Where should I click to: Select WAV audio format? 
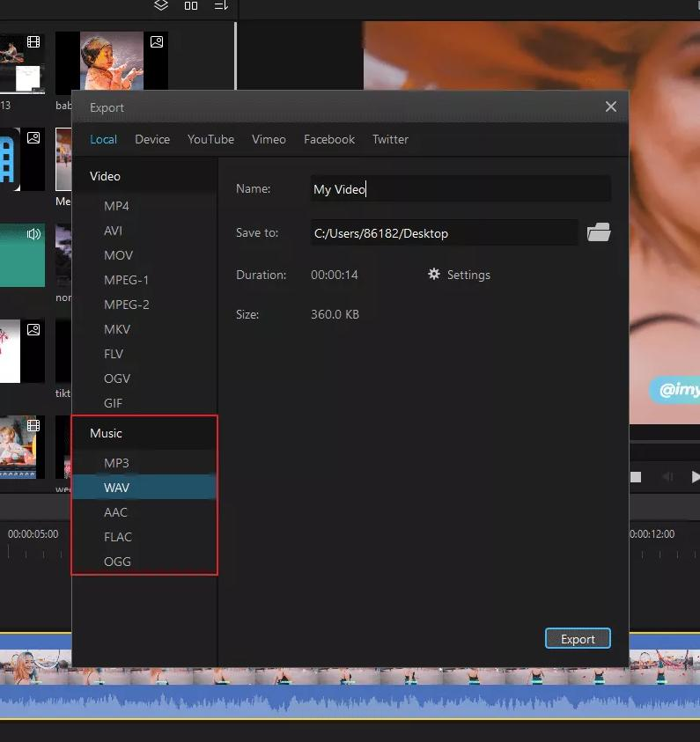[116, 487]
